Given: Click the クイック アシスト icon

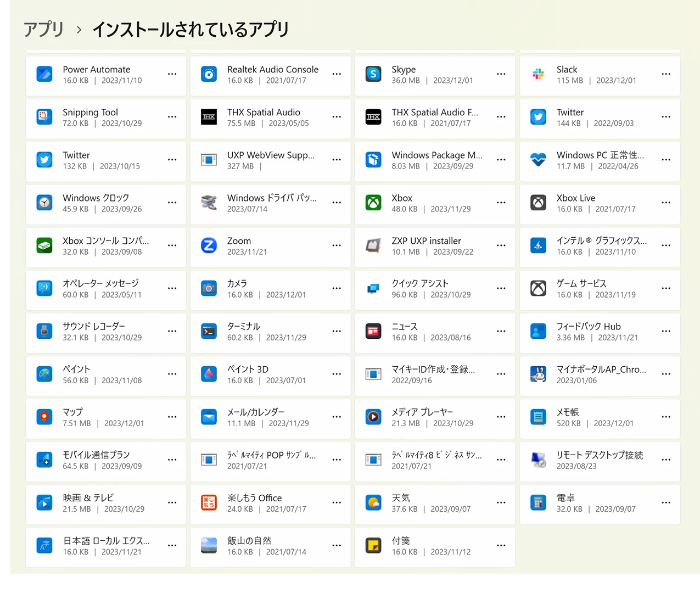Looking at the screenshot, I should [373, 288].
